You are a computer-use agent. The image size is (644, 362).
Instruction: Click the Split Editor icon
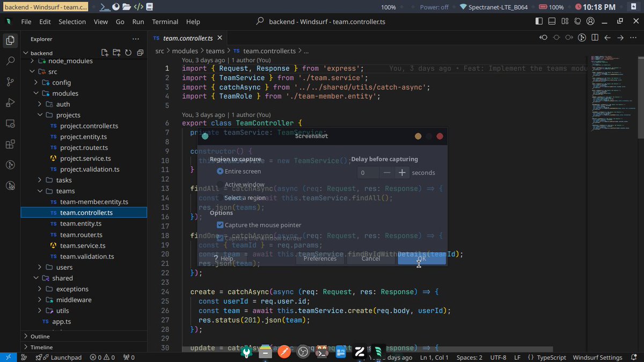595,38
